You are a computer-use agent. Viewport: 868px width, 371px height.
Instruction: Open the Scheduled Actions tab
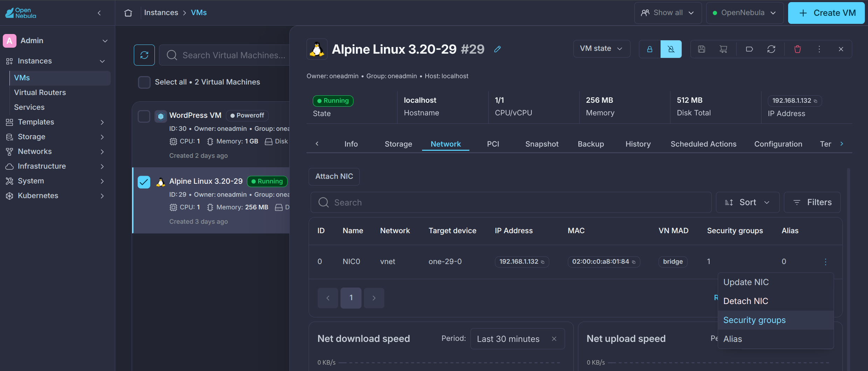703,144
